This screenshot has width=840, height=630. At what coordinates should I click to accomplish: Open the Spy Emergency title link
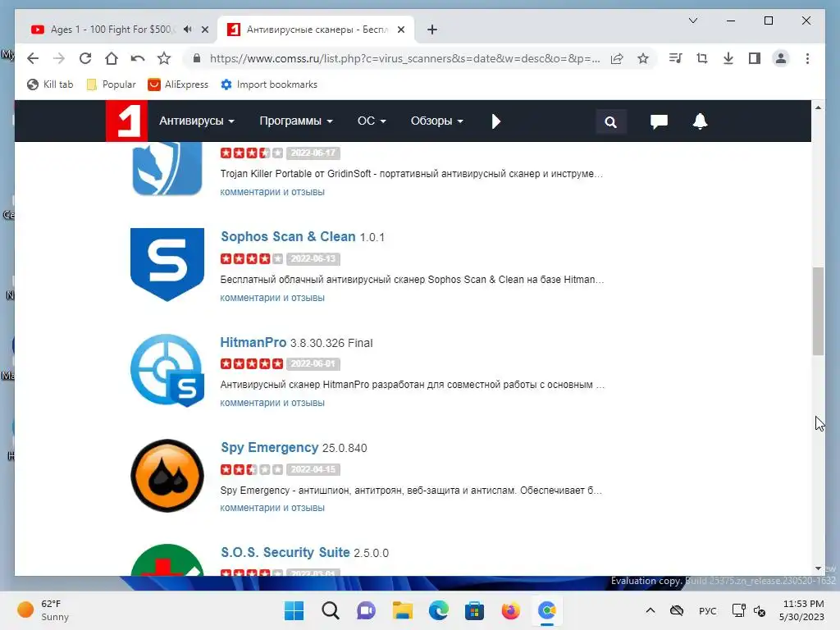(269, 447)
